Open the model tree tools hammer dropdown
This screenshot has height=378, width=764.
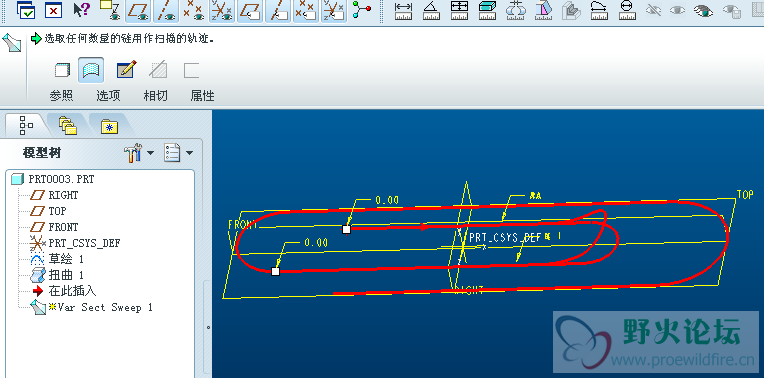point(138,153)
